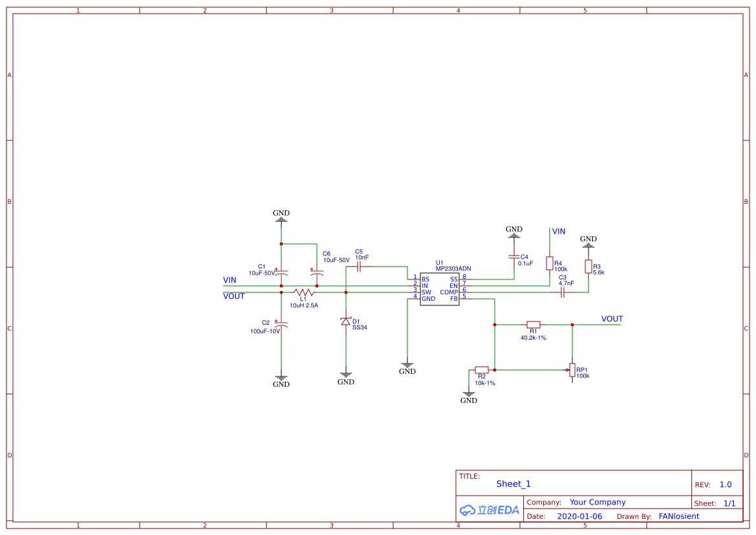Select the R3 5.6k resistor symbol
The width and height of the screenshot is (756, 535).
pos(589,267)
